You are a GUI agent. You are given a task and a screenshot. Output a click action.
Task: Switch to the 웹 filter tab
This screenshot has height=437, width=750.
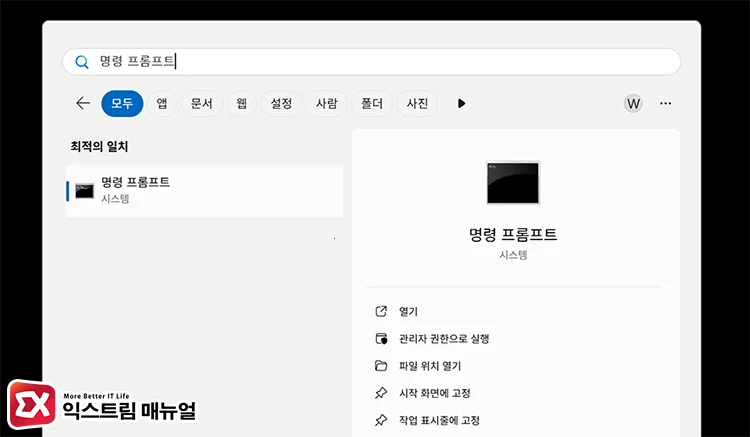coord(242,103)
